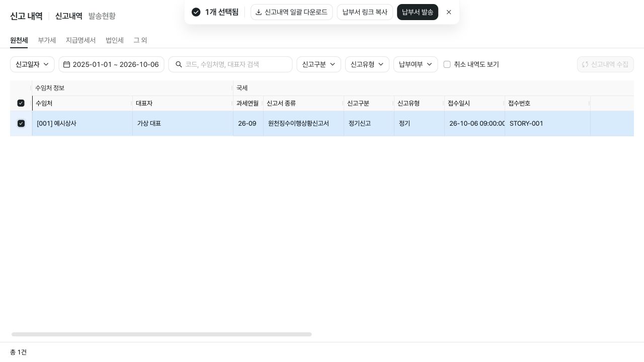Open the 신고일자 dropdown

(x=32, y=64)
